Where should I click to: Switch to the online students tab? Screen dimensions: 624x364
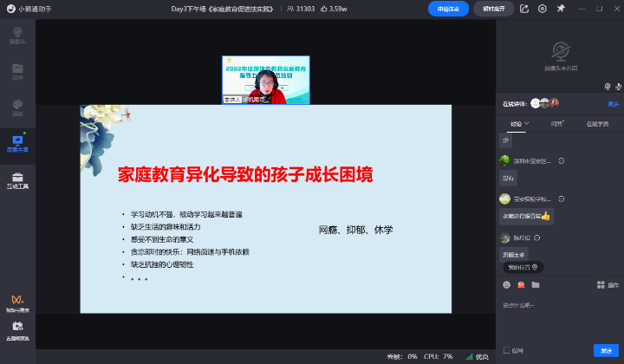click(597, 124)
